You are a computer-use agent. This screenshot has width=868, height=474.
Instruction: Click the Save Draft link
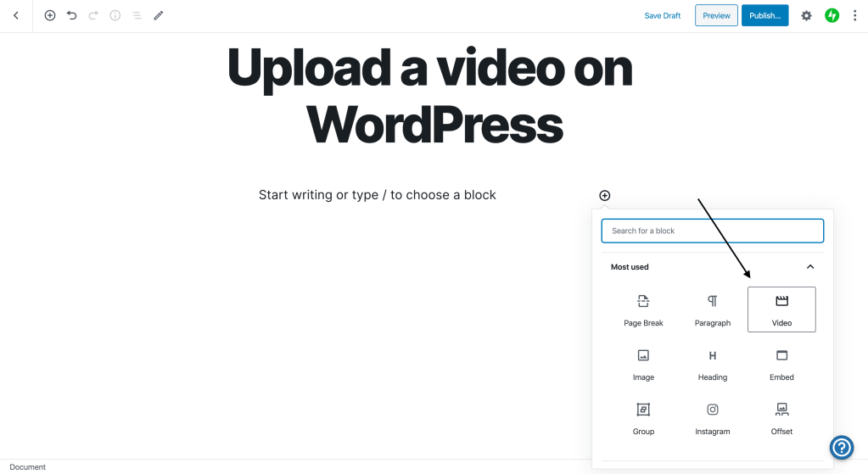coord(662,15)
